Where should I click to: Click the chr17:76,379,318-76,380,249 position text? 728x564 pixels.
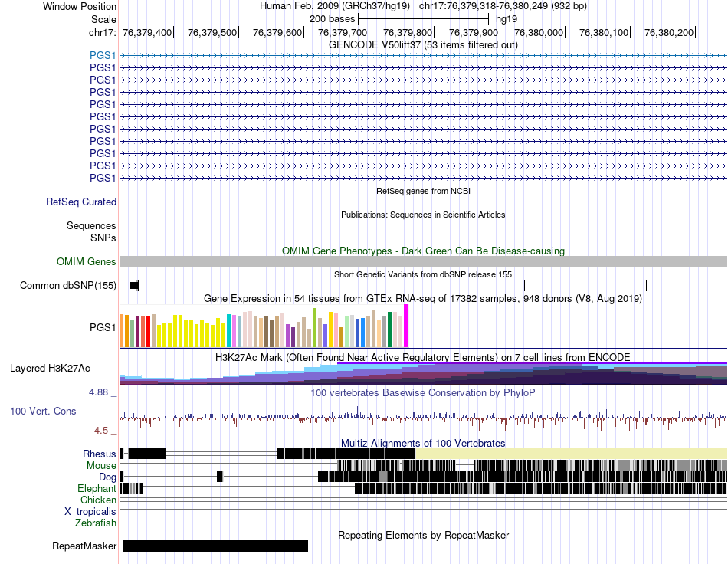pos(503,6)
